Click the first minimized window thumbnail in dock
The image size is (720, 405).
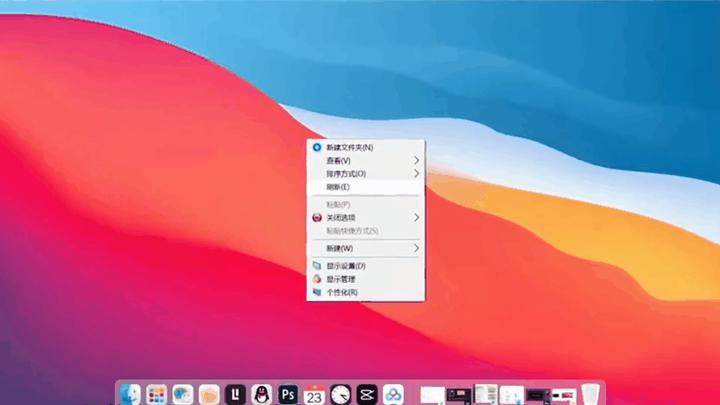432,394
